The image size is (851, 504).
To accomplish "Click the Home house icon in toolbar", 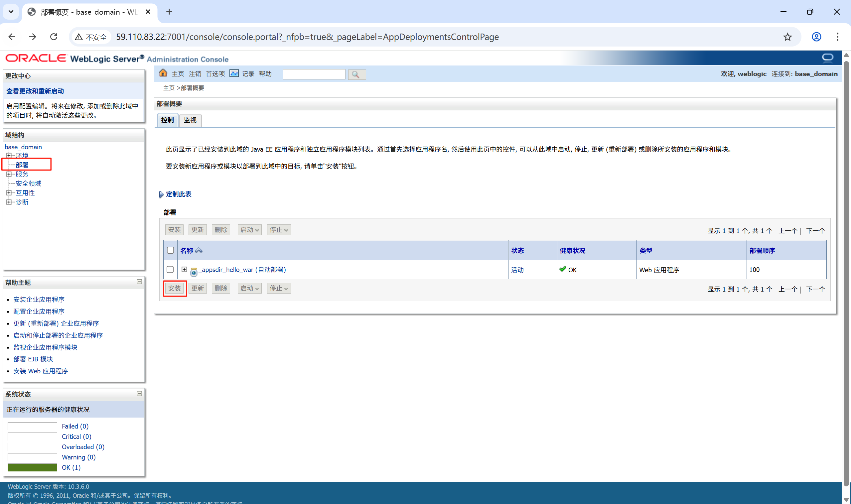I will click(163, 73).
